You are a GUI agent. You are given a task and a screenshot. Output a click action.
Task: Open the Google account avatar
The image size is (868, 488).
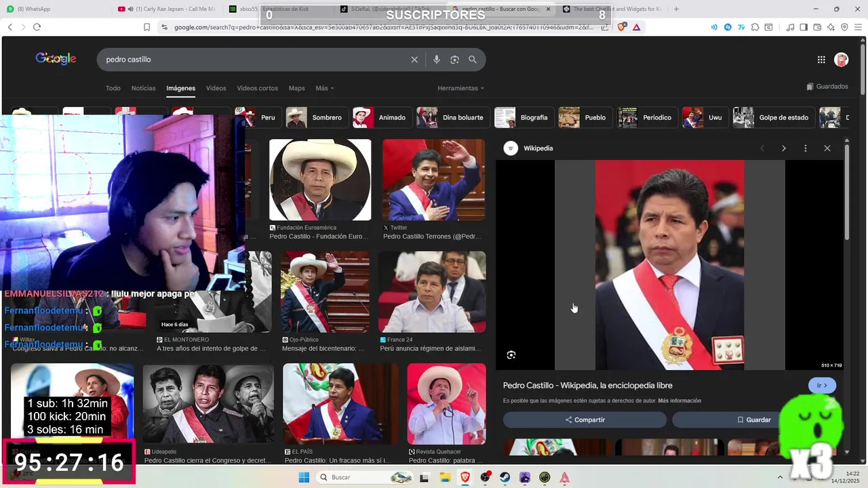842,60
